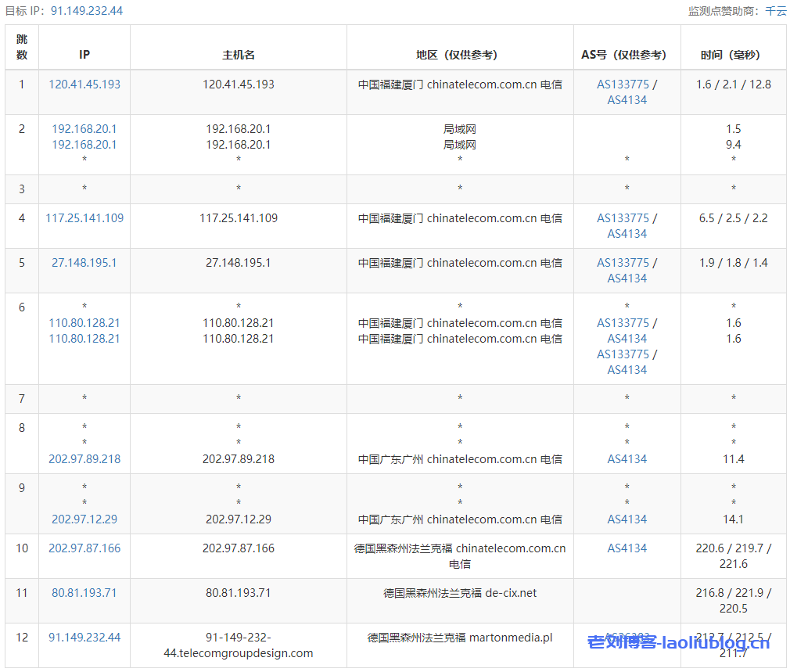Click the 时间（毫秒） column header
The width and height of the screenshot is (790, 672).
pyautogui.click(x=733, y=55)
